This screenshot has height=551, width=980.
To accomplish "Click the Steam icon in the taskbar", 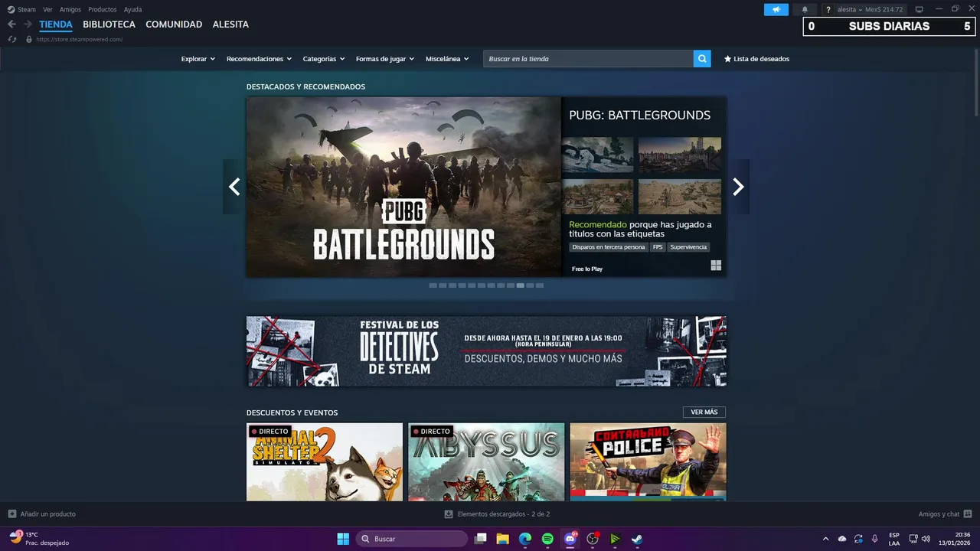I will tap(637, 539).
